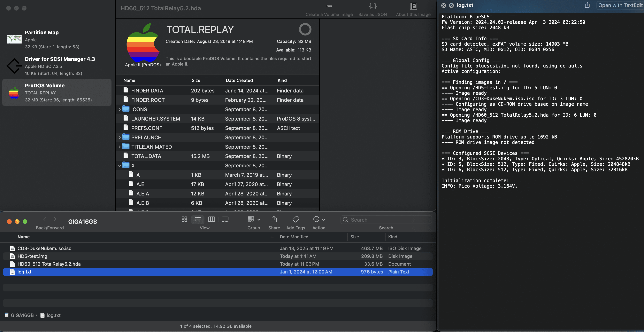This screenshot has height=332, width=644.
Task: Select the A.E.B file row
Action: [x=218, y=203]
